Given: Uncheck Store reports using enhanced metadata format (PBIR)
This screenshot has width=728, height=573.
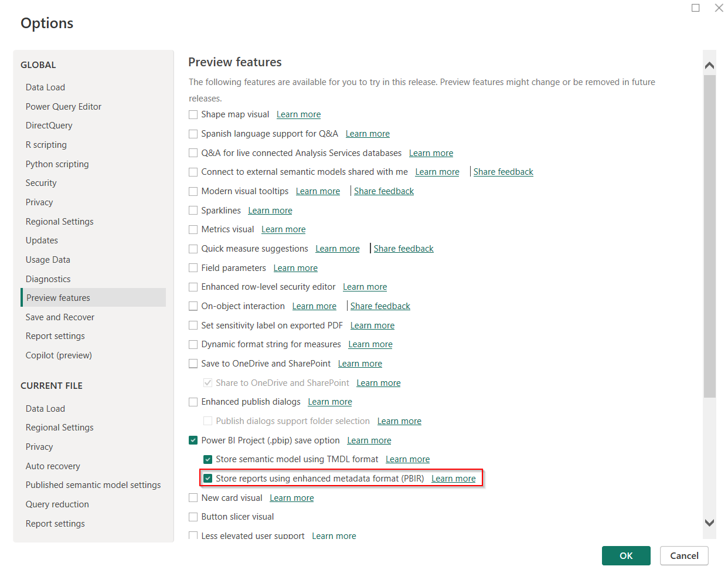Looking at the screenshot, I should pyautogui.click(x=207, y=479).
